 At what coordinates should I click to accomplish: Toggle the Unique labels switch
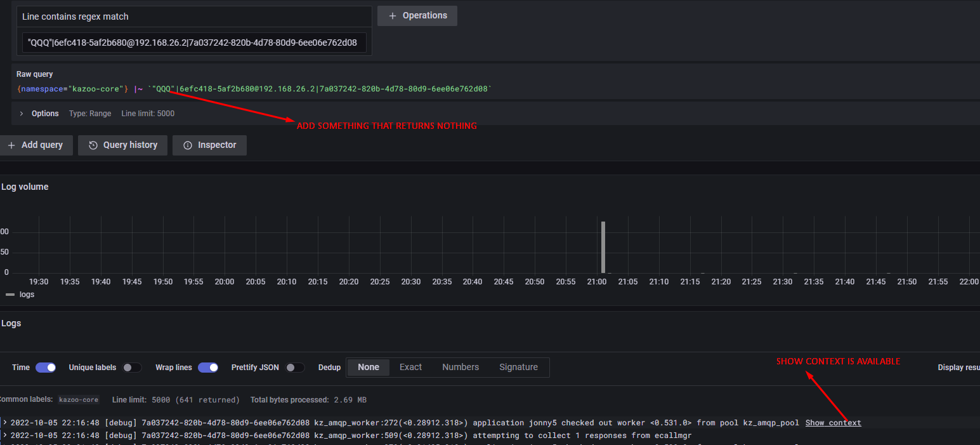132,367
